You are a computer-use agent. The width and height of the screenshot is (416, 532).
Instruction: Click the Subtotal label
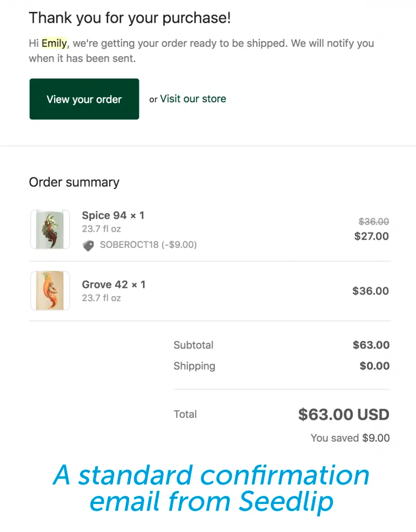[193, 345]
